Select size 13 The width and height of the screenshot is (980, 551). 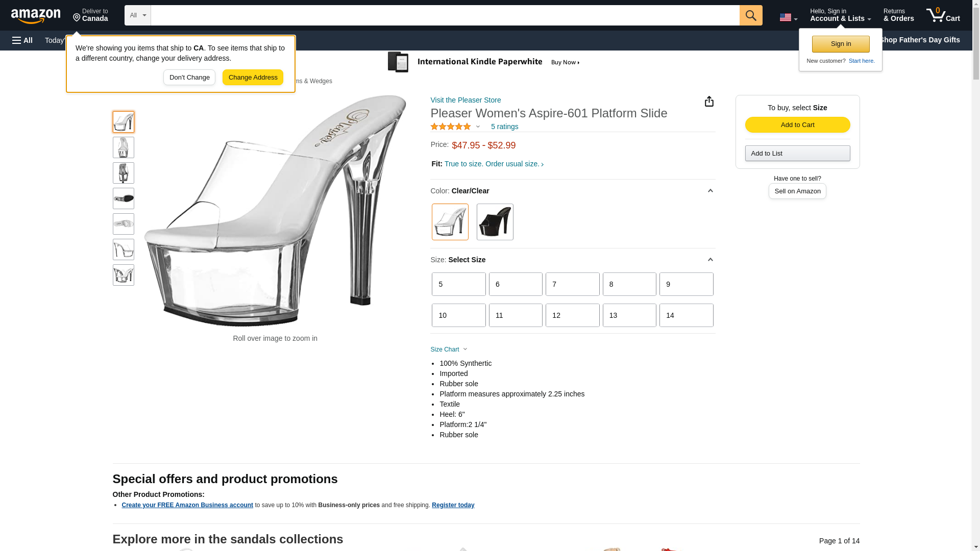[629, 315]
